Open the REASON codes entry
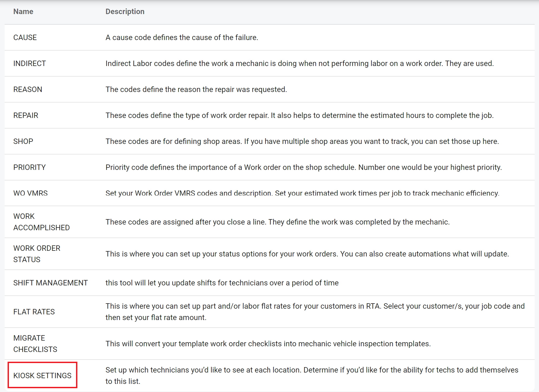 [28, 90]
